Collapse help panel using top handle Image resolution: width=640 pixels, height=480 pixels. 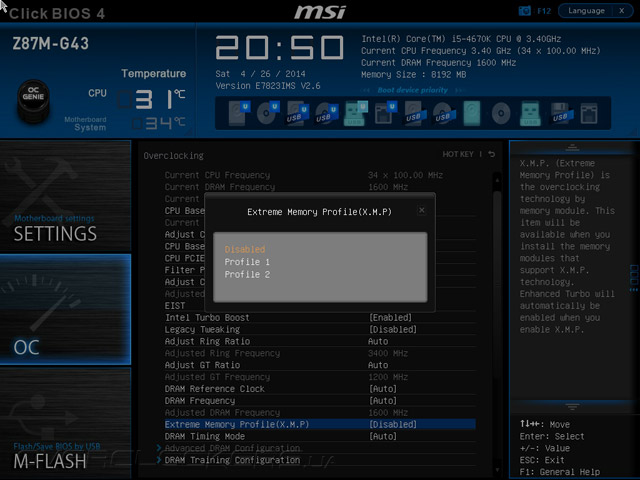click(572, 147)
